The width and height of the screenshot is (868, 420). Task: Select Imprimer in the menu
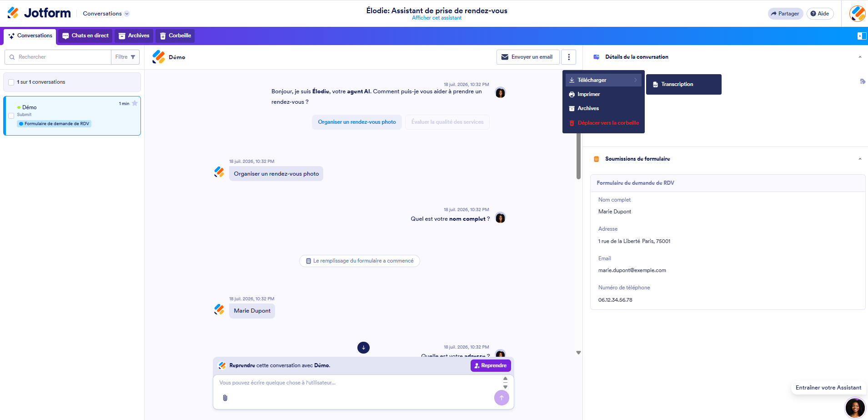pyautogui.click(x=603, y=94)
